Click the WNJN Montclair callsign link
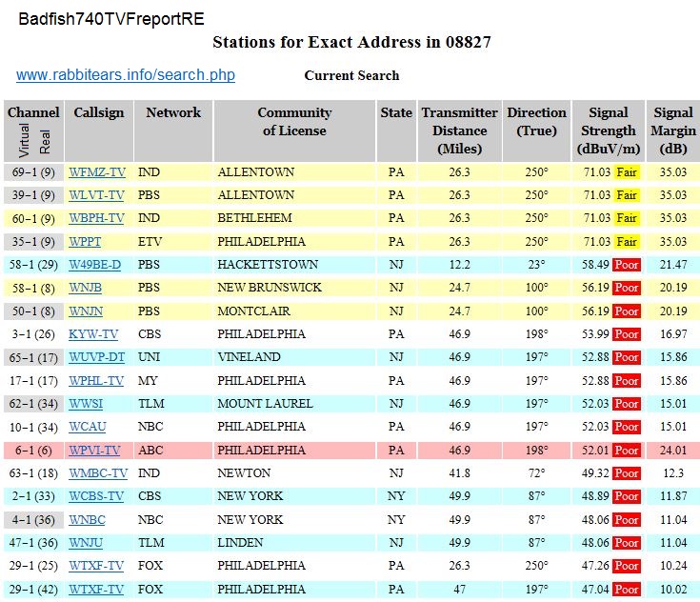 (87, 311)
